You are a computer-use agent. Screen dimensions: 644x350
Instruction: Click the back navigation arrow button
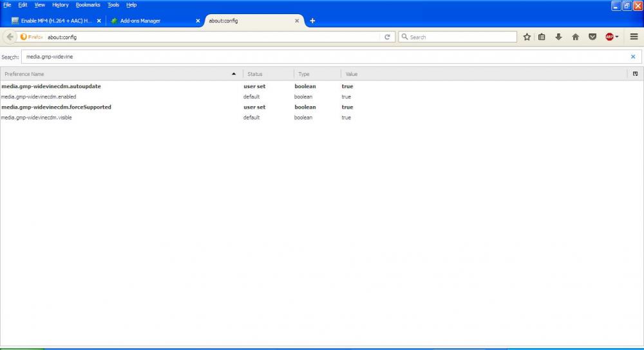[x=10, y=37]
